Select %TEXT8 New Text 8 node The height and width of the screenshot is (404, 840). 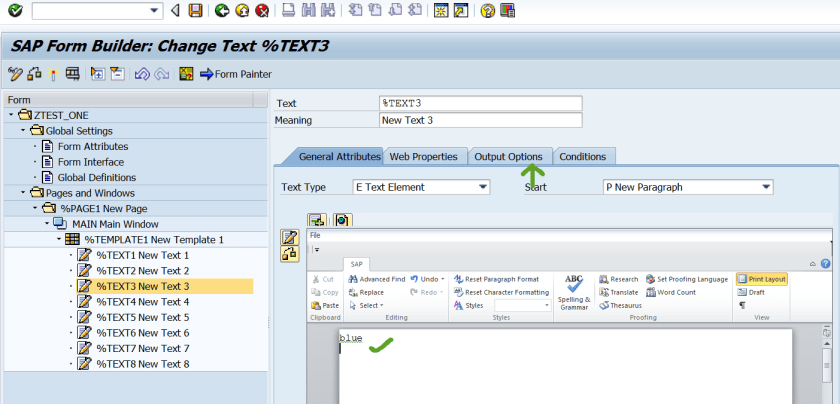coord(142,364)
